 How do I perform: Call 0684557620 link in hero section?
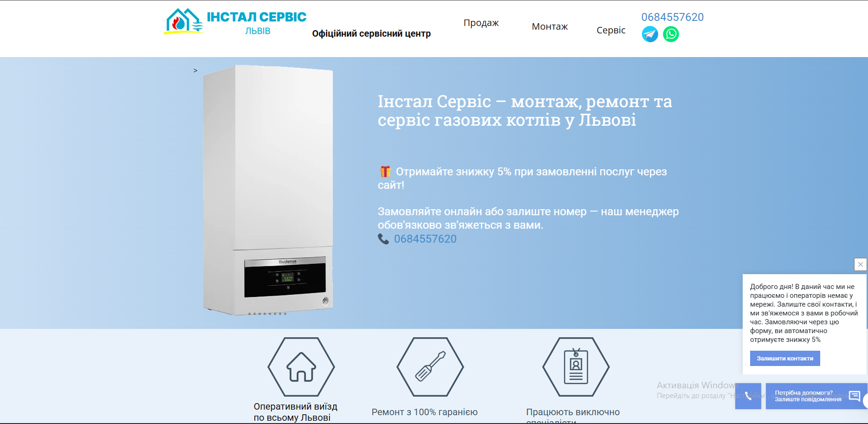point(425,239)
